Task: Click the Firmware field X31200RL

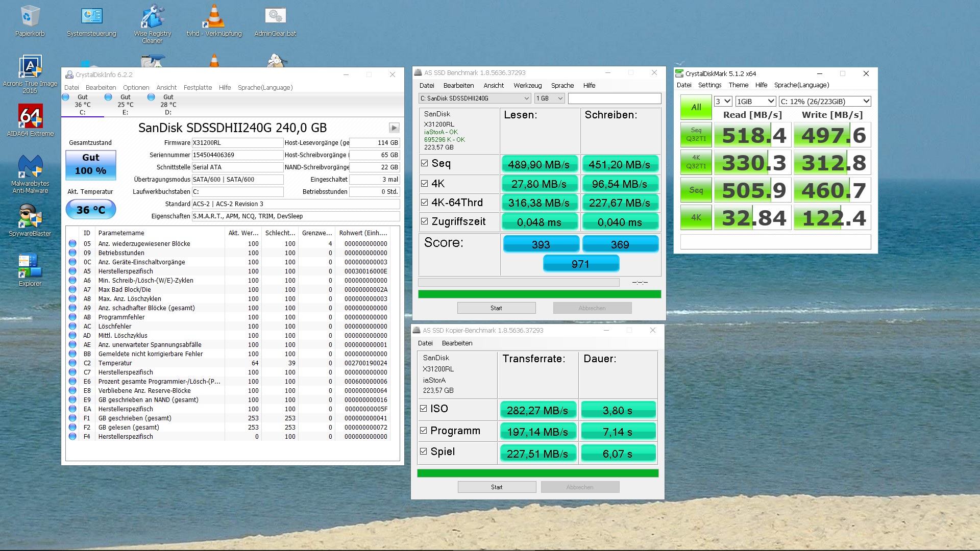Action: click(237, 143)
